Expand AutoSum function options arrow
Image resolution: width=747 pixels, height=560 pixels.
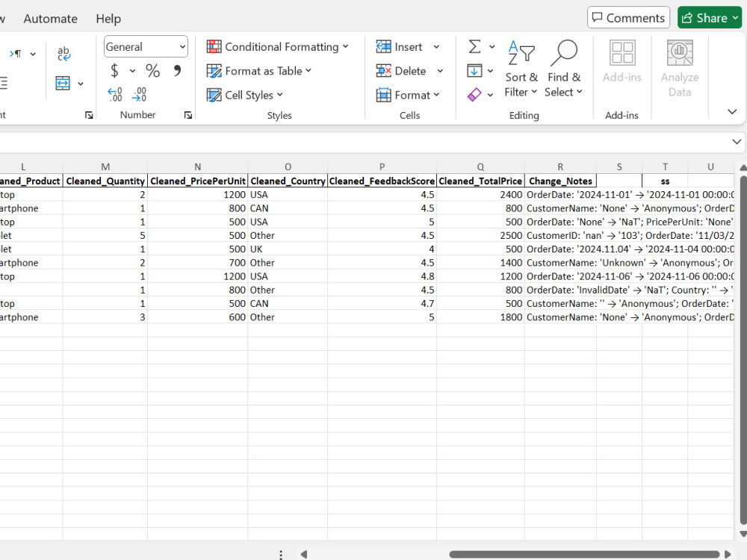[492, 46]
